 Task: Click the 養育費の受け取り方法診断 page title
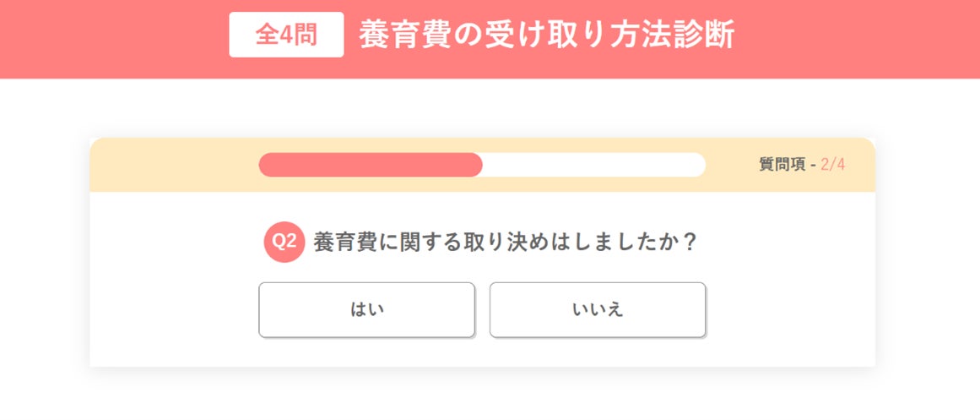click(x=546, y=35)
